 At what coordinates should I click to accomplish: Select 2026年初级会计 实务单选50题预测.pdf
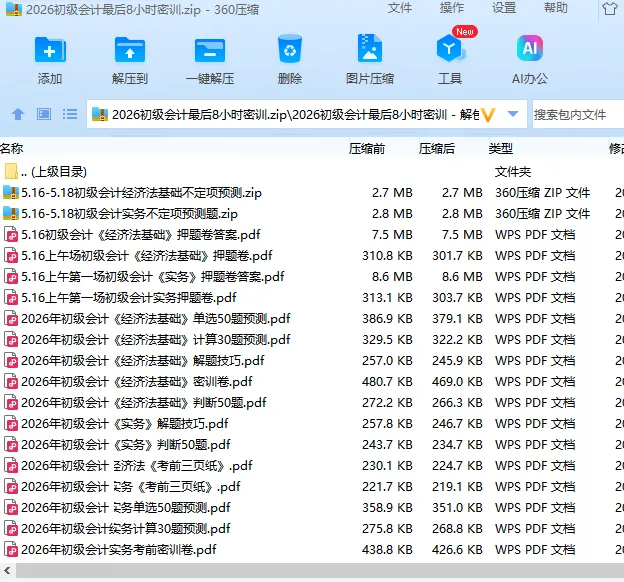click(x=312, y=508)
